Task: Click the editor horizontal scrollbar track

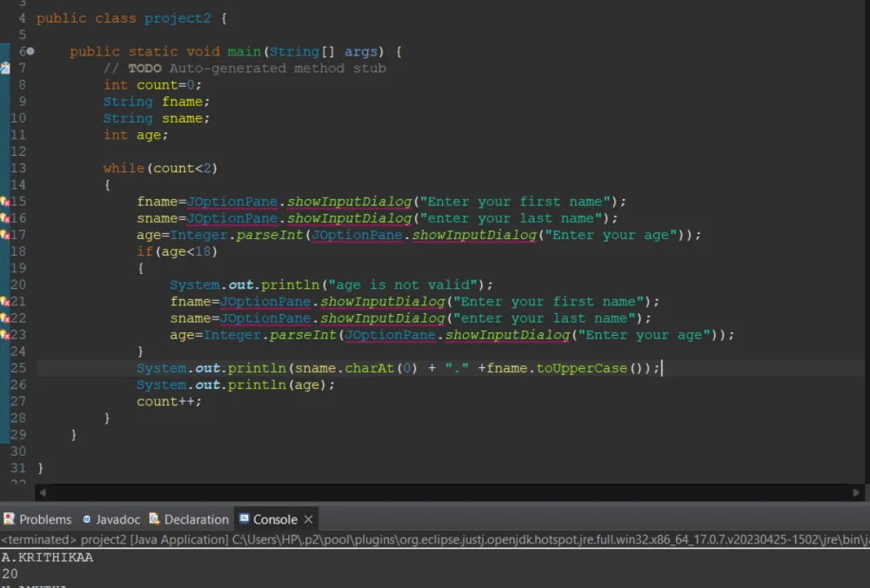Action: [450, 492]
